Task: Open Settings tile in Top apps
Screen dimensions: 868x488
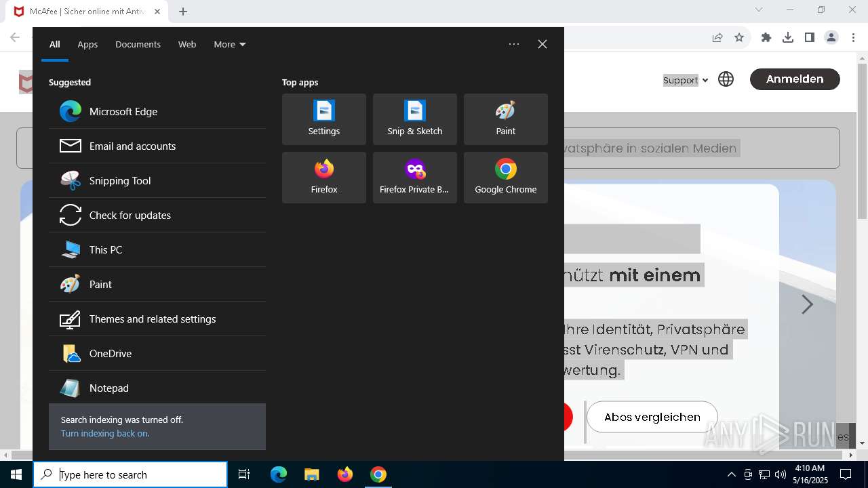Action: tap(324, 119)
